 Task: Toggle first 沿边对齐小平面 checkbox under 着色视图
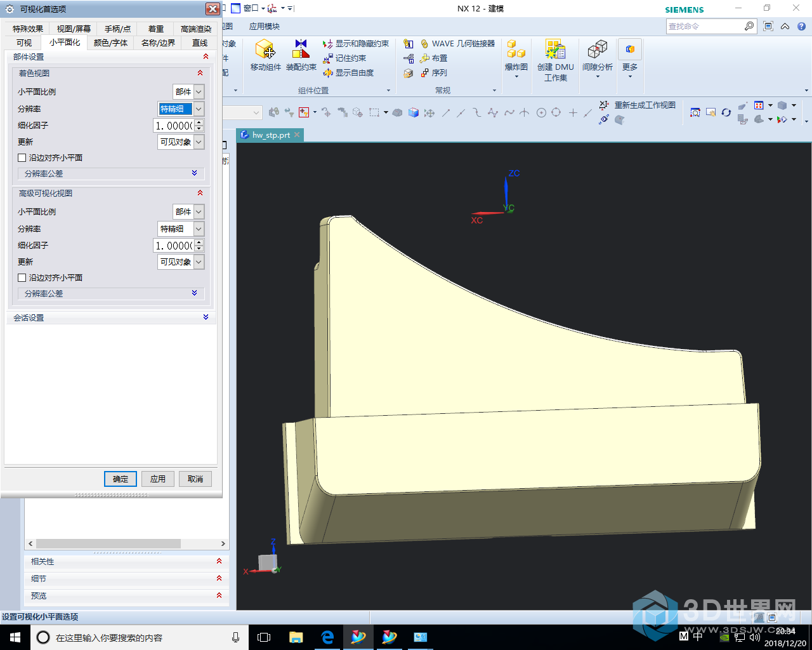[x=22, y=157]
